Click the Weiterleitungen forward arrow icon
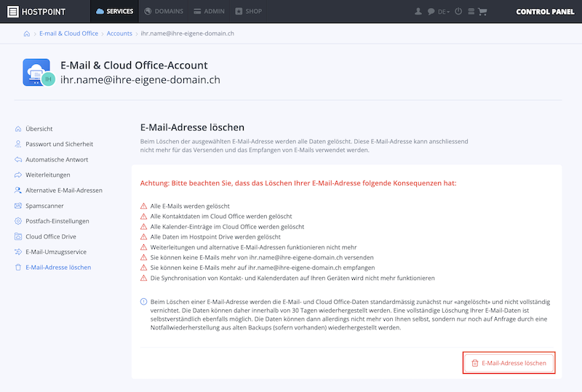 (17, 175)
